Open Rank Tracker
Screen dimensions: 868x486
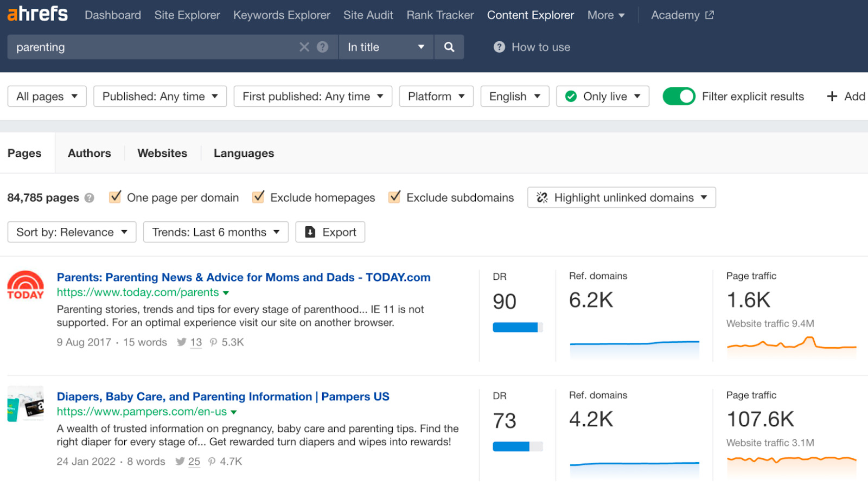point(441,15)
